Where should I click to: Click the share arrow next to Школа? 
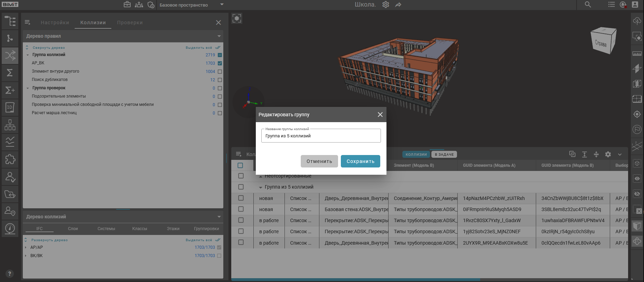pyautogui.click(x=398, y=5)
